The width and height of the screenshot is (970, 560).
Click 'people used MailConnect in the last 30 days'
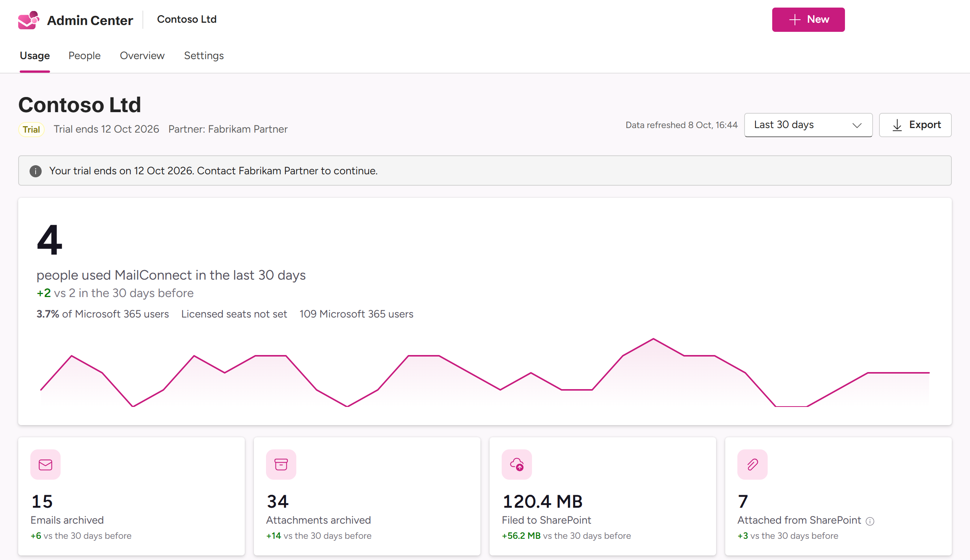(171, 275)
